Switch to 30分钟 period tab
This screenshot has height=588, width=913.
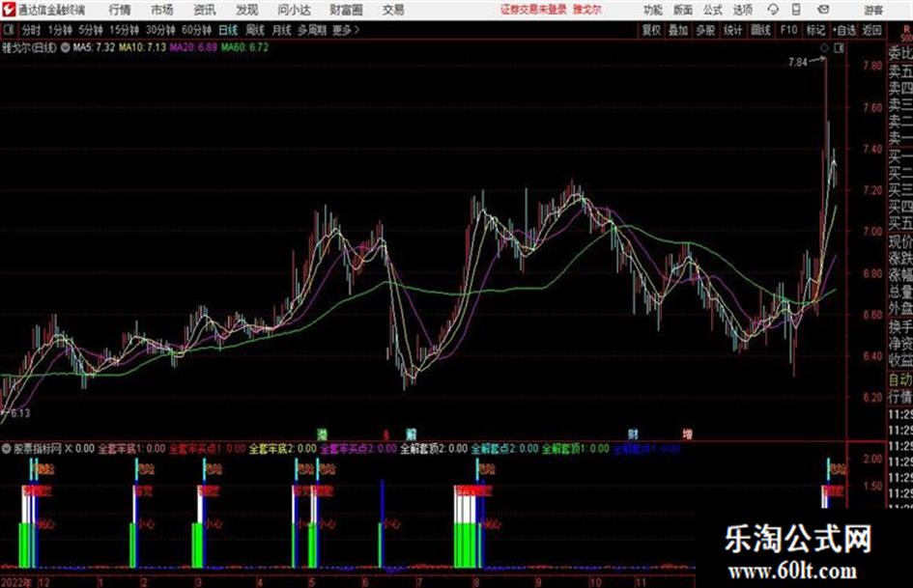click(160, 30)
